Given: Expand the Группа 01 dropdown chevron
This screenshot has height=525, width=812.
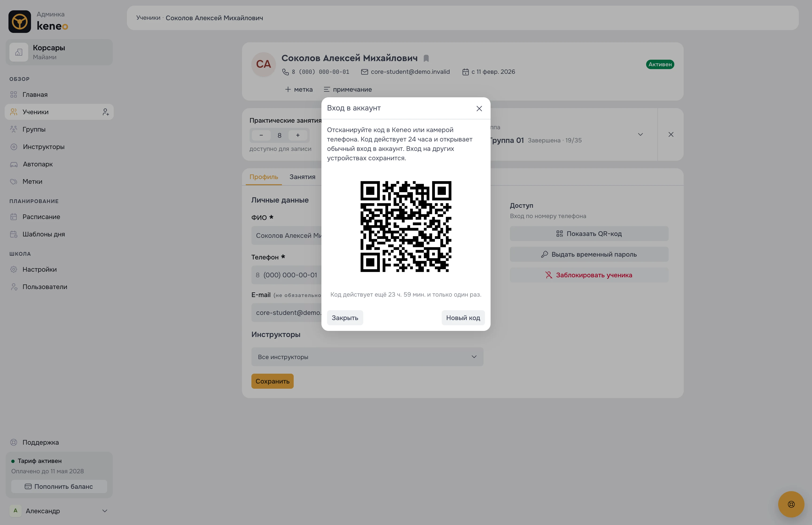Looking at the screenshot, I should coord(640,134).
